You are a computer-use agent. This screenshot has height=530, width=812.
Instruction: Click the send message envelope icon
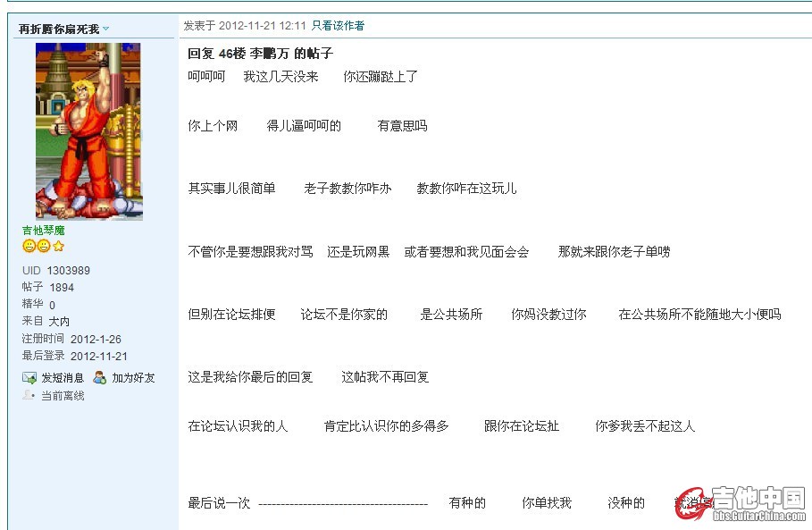pyautogui.click(x=29, y=378)
